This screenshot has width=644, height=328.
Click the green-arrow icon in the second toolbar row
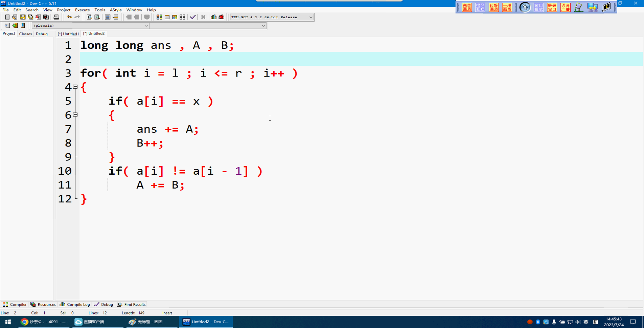pyautogui.click(x=15, y=25)
